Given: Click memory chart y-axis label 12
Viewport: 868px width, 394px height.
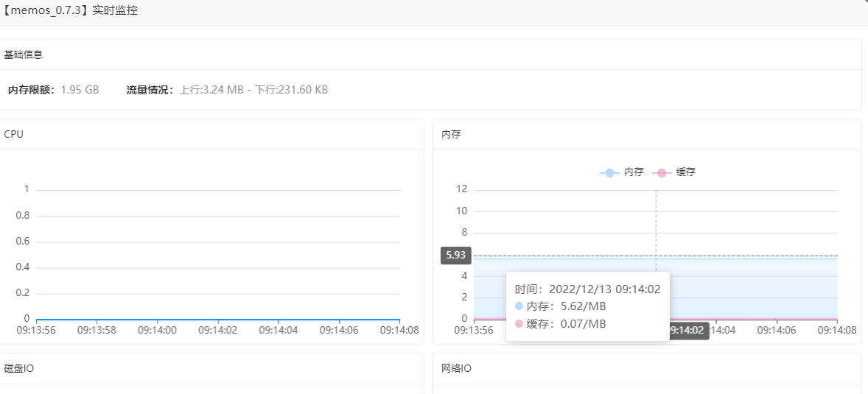Looking at the screenshot, I should (462, 189).
